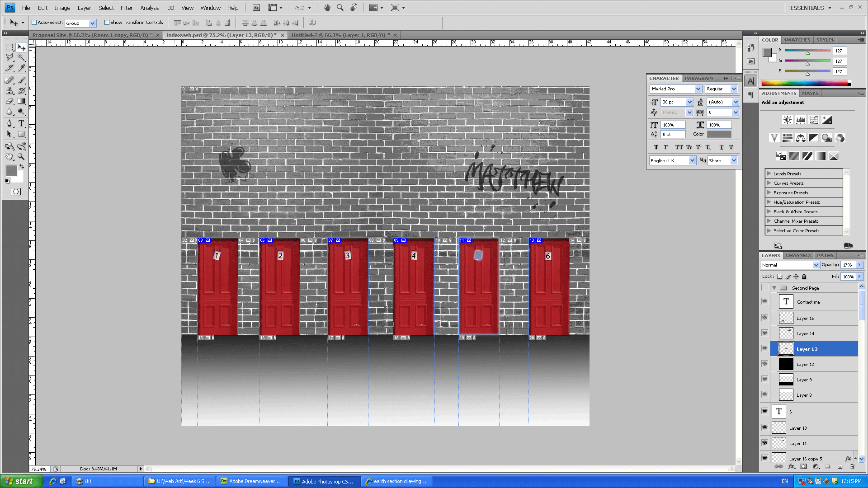The image size is (868, 488).
Task: Select the Horizontal Type tool
Action: pos(21,123)
